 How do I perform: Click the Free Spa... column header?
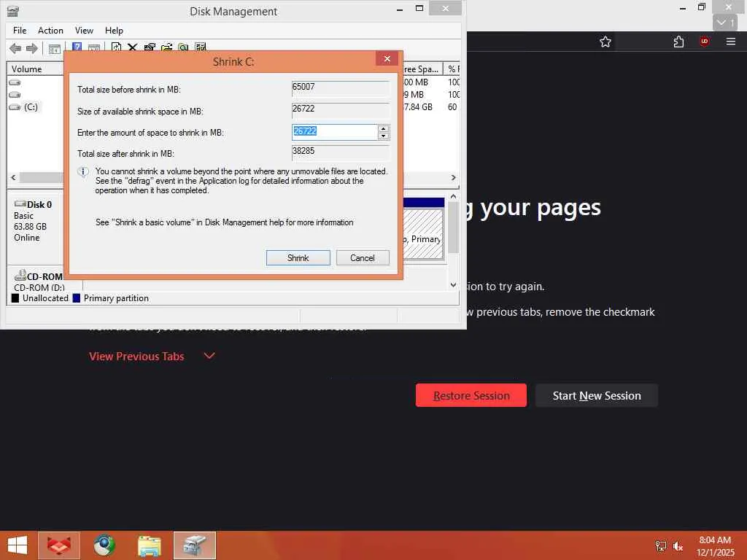pyautogui.click(x=422, y=69)
